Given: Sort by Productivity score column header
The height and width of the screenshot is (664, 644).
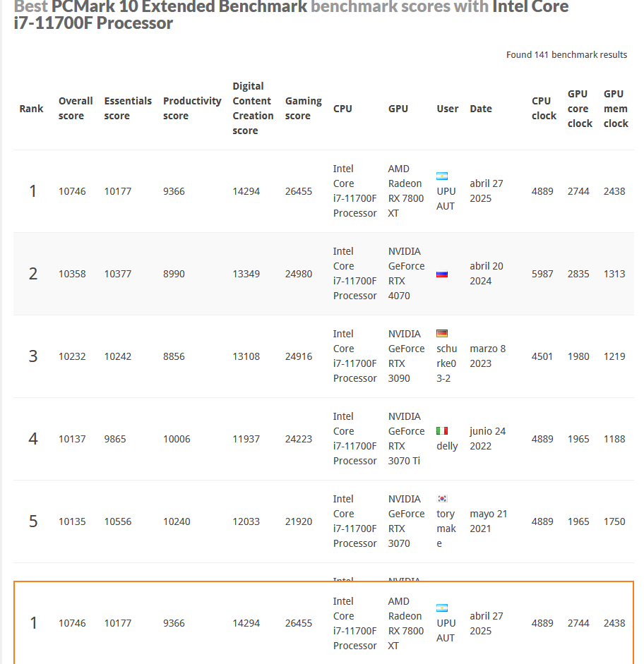Looking at the screenshot, I should [192, 109].
